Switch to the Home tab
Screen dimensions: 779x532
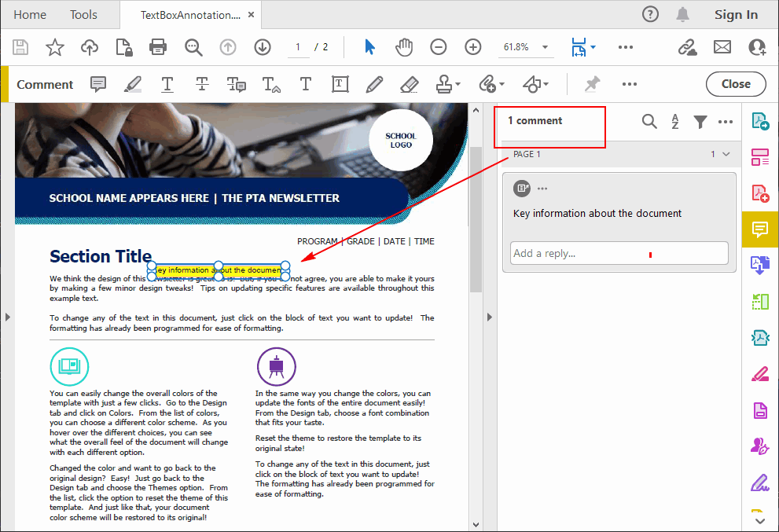pos(30,14)
